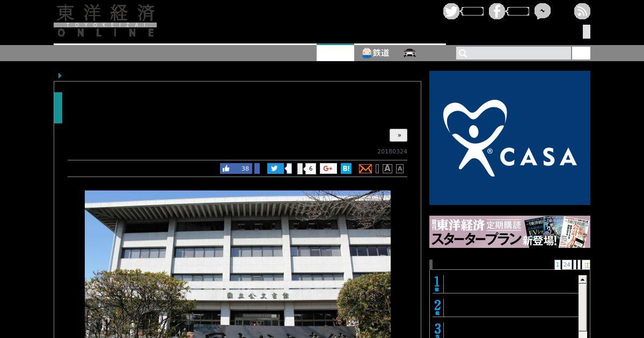
Task: Open the car icon section in navigation
Action: pos(410,53)
